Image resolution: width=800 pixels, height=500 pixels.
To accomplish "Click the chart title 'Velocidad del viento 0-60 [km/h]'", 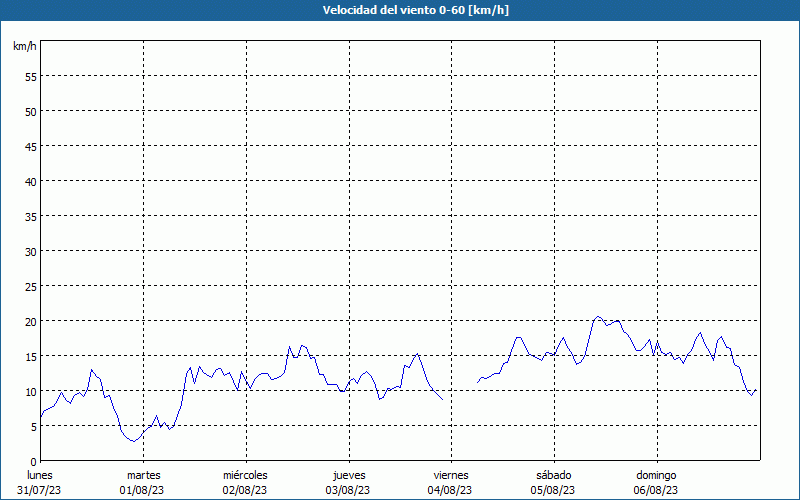I will [416, 10].
